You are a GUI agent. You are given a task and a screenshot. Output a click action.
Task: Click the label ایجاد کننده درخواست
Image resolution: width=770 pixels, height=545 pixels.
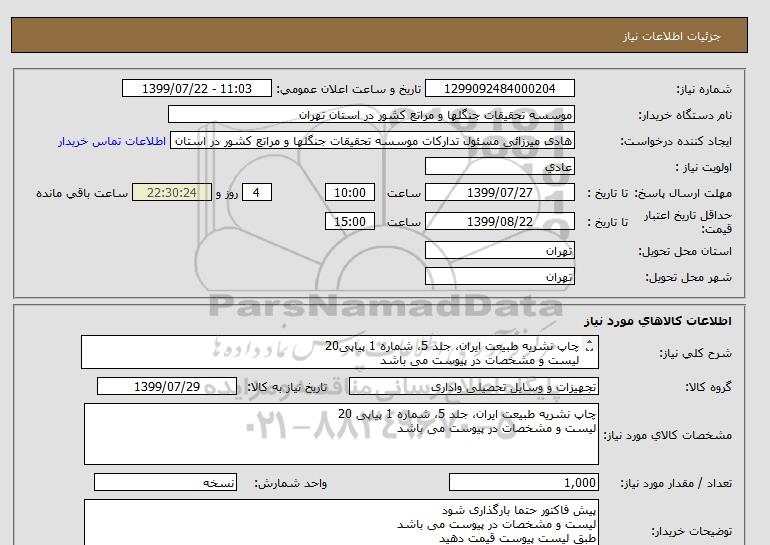(676, 142)
